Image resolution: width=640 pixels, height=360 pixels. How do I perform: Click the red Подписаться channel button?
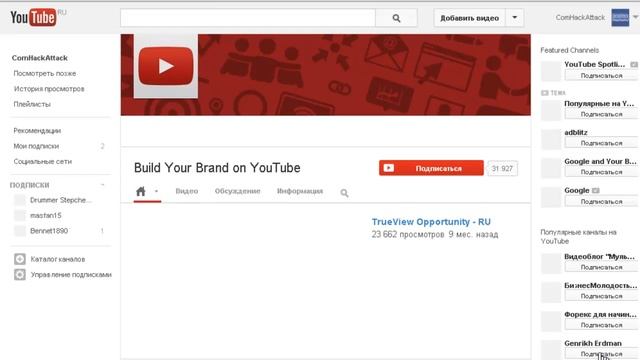point(431,168)
